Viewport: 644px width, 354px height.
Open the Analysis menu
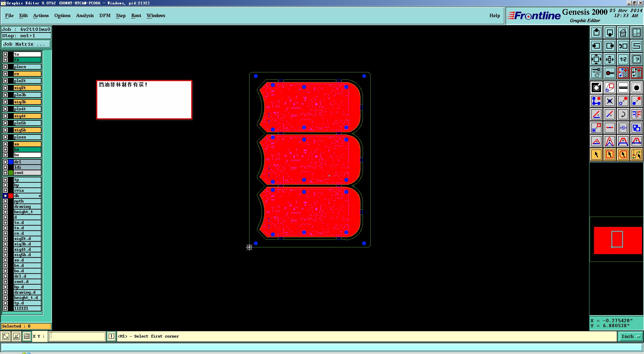[85, 15]
